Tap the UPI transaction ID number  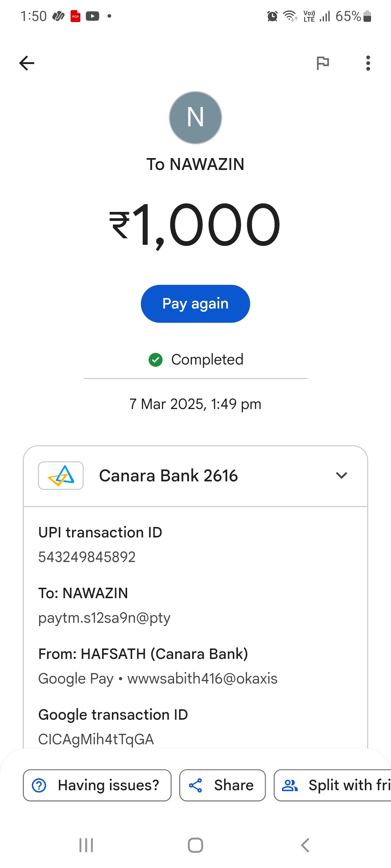click(87, 557)
